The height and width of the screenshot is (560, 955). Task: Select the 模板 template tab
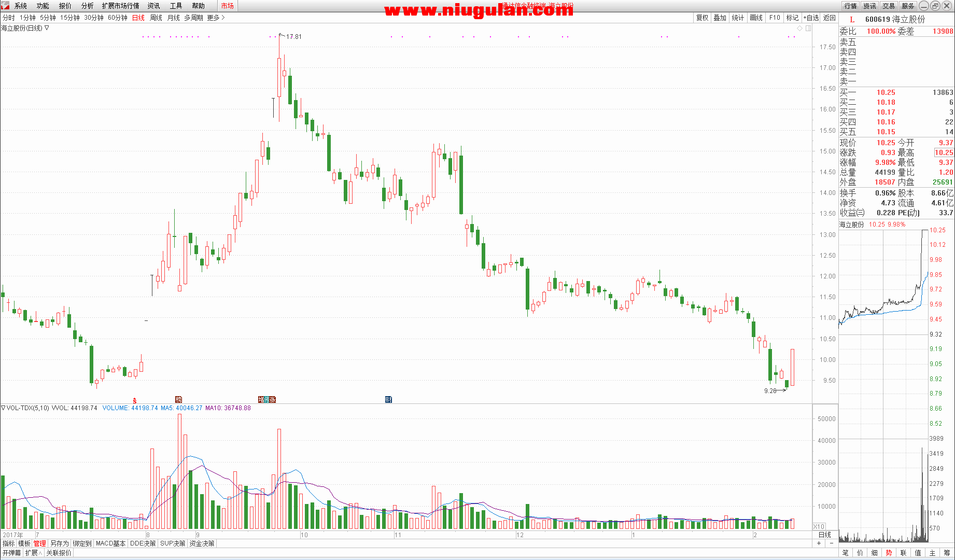(24, 543)
